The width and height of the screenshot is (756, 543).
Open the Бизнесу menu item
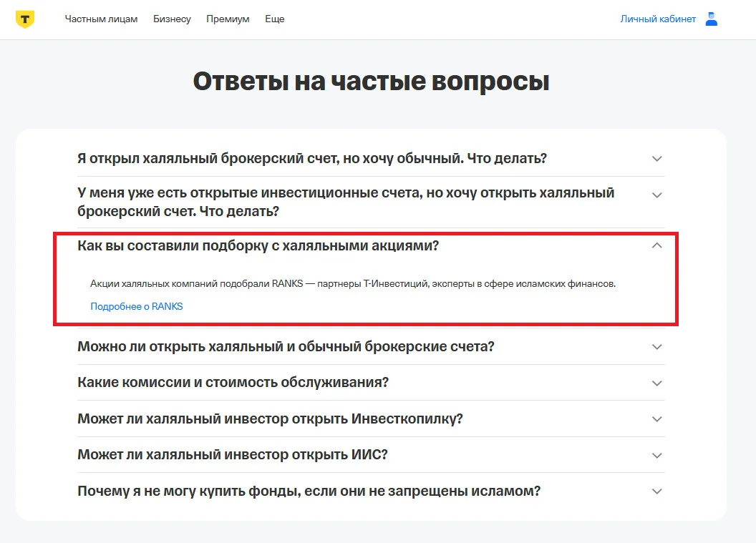click(172, 19)
